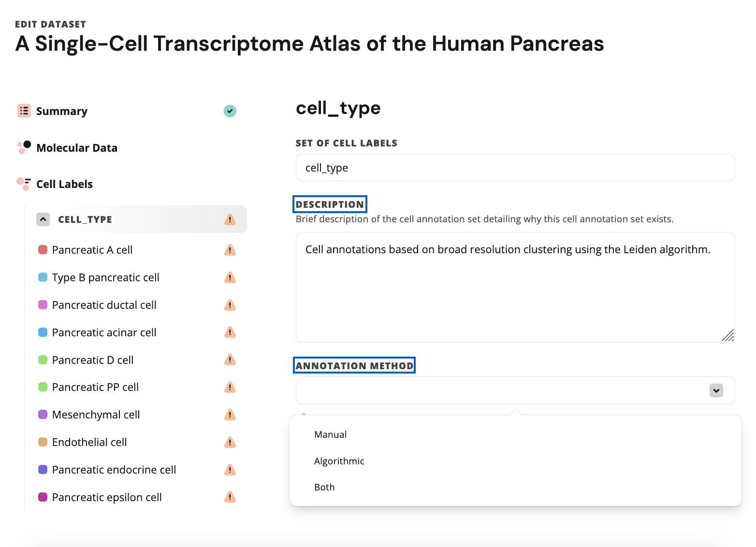
Task: Click the warning icon beside Endothelial cell
Action: pos(230,442)
